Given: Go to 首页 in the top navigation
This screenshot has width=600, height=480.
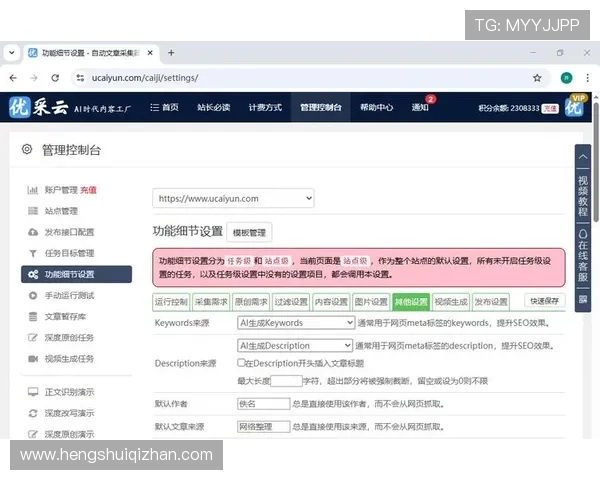Looking at the screenshot, I should 165,107.
